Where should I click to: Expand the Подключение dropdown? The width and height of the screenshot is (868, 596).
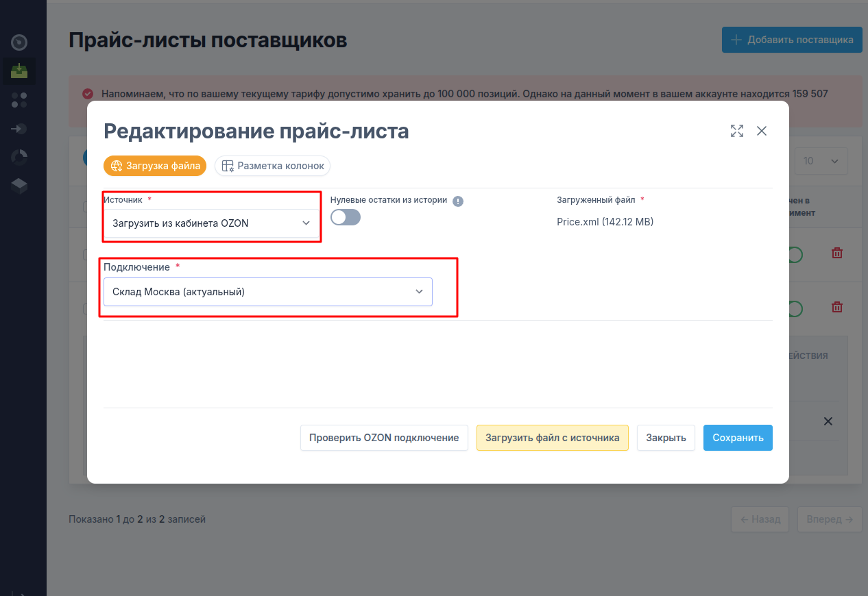pyautogui.click(x=267, y=292)
